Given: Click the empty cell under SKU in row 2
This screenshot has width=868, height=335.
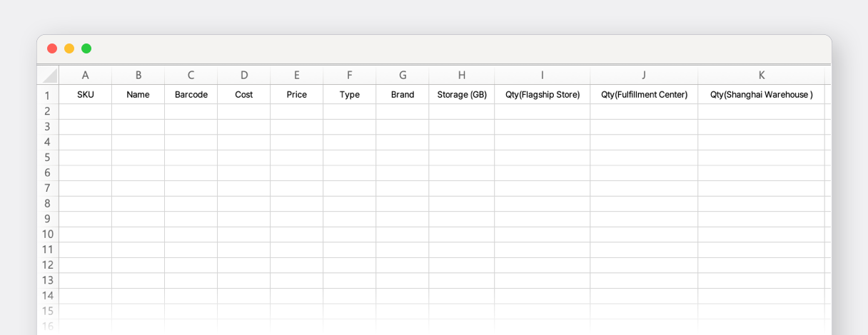Looking at the screenshot, I should [x=86, y=112].
